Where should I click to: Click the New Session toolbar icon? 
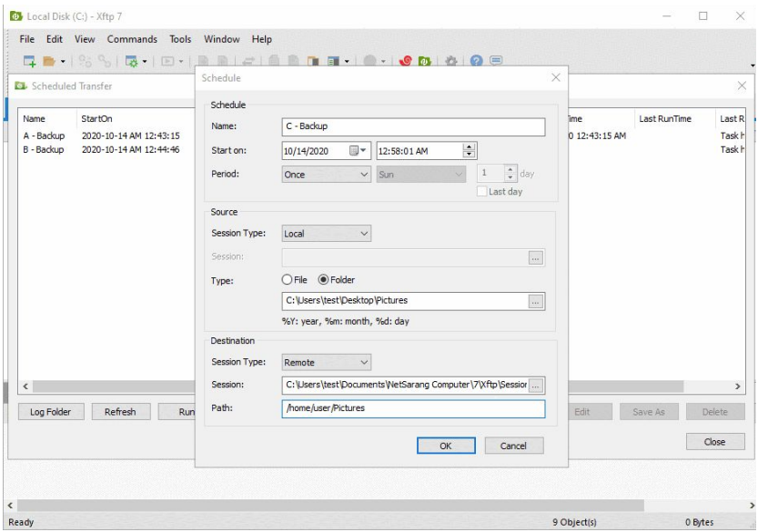[29, 61]
